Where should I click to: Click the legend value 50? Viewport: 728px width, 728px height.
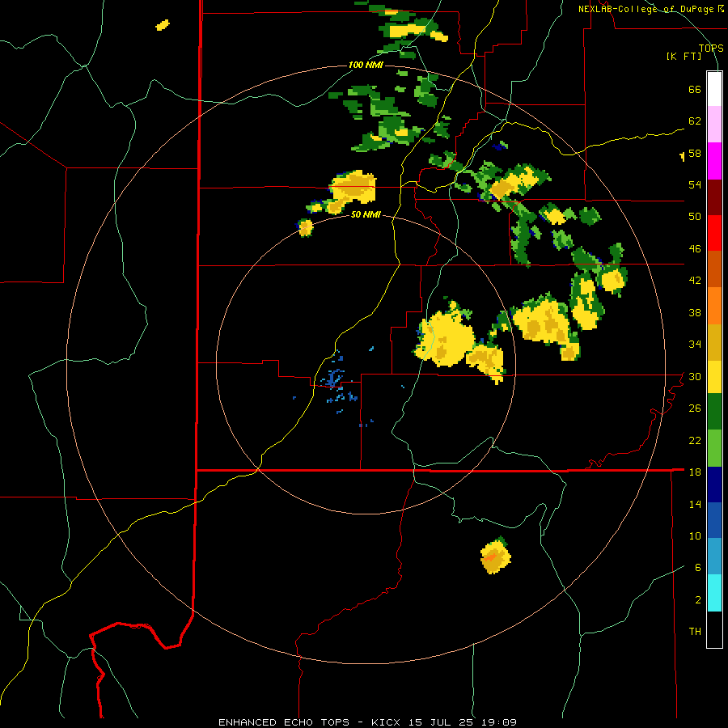(695, 217)
